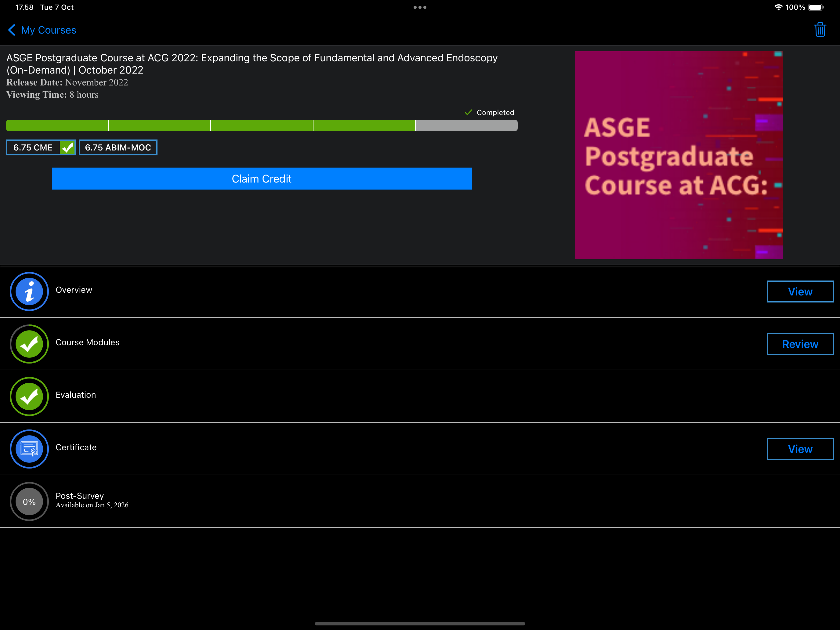Click View button for Overview
This screenshot has width=840, height=630.
800,291
